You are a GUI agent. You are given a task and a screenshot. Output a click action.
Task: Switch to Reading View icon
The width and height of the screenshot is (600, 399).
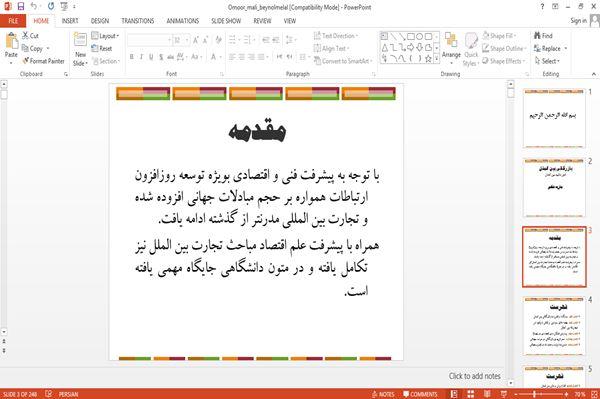tap(487, 394)
